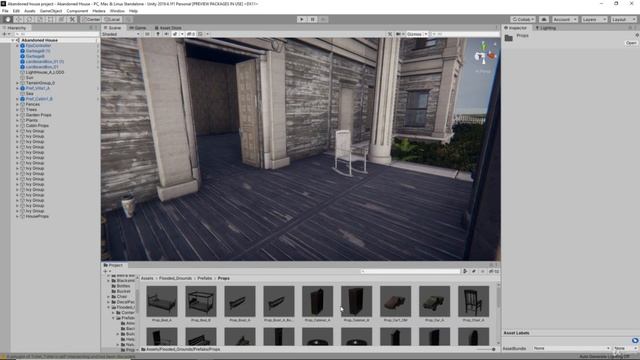Screen dimensions: 640x360
Task: Select the Rect transform tool
Action: click(x=50, y=19)
